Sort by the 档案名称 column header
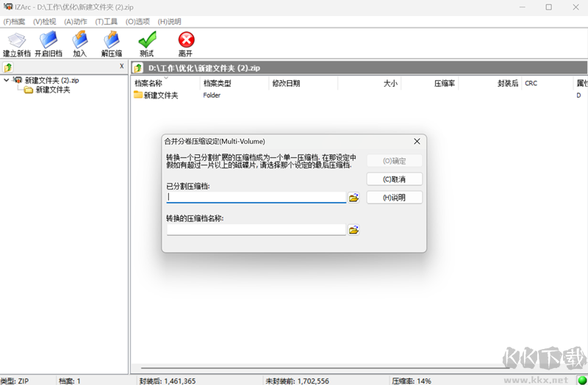 [x=165, y=83]
